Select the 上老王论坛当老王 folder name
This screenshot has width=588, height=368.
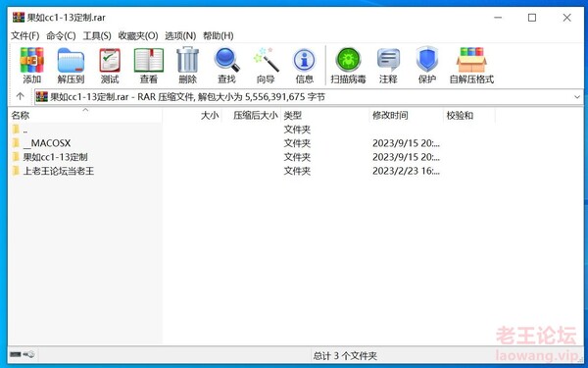click(x=59, y=171)
